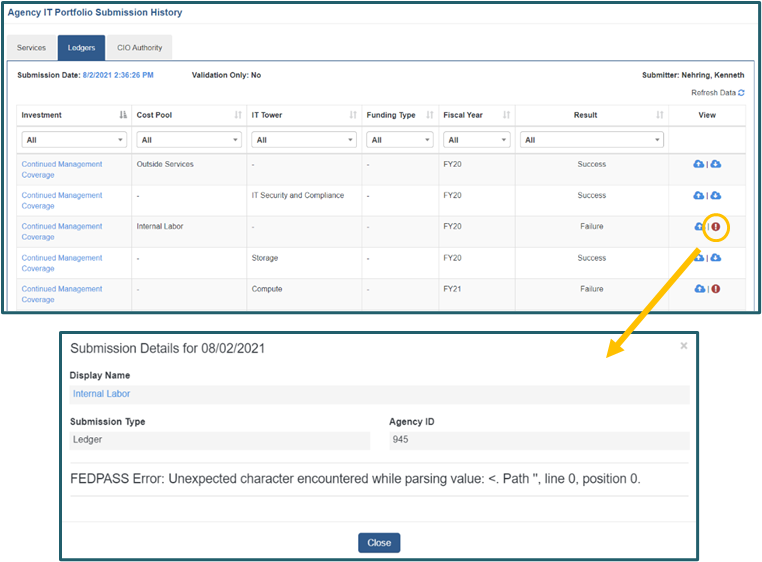Open the Cost Pool filter dropdown

(189, 140)
